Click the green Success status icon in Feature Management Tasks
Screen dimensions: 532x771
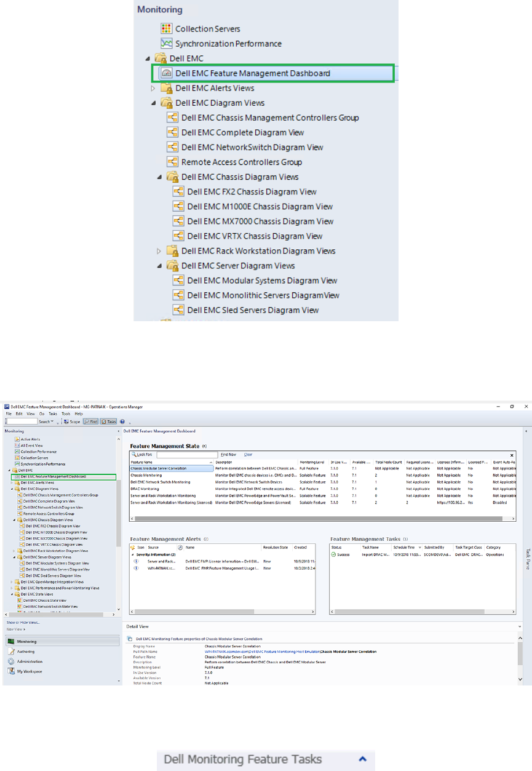coord(333,554)
